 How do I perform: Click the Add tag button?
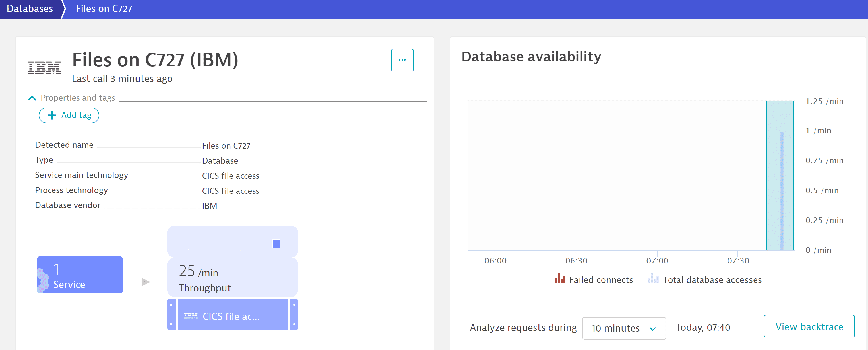tap(69, 115)
